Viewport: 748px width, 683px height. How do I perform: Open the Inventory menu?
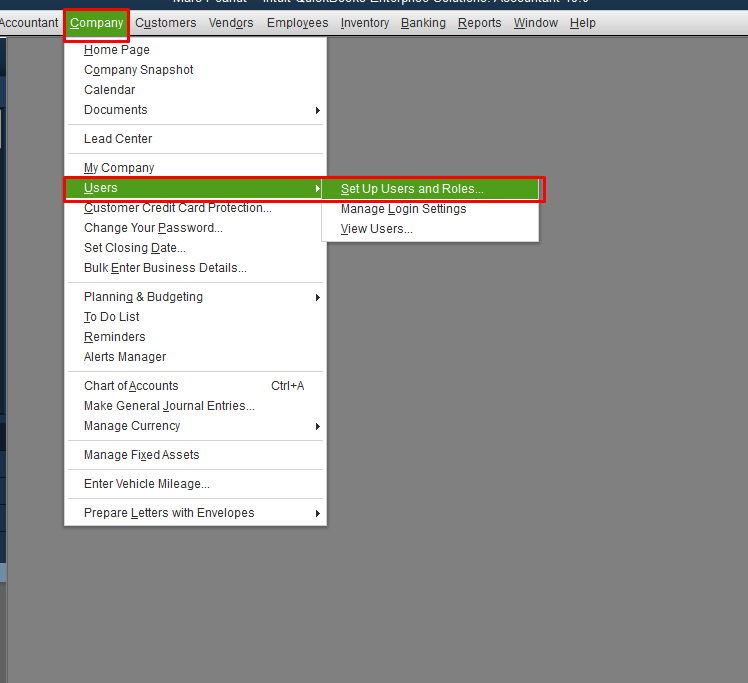(x=364, y=23)
